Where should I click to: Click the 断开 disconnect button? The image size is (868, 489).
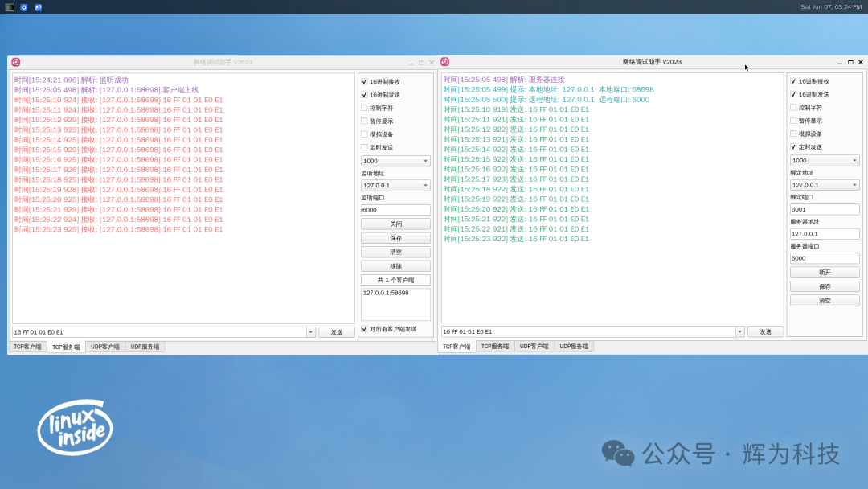click(825, 272)
